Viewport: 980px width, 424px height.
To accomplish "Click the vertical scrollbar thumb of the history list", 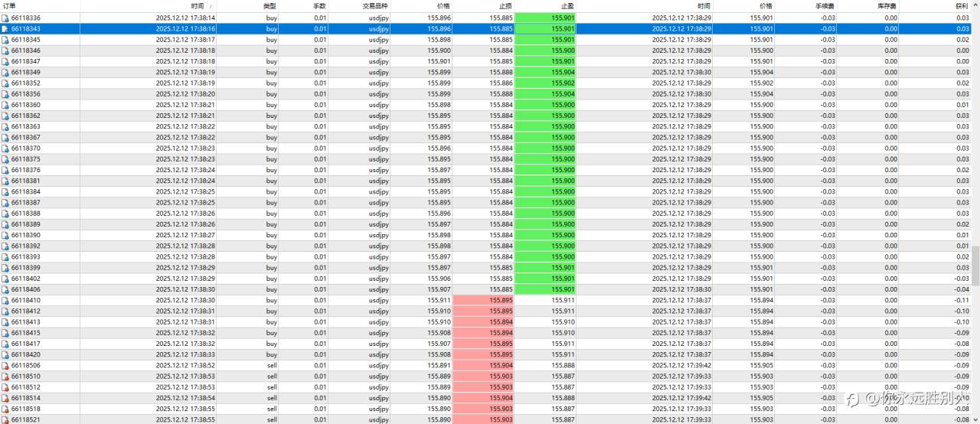I will [x=975, y=266].
